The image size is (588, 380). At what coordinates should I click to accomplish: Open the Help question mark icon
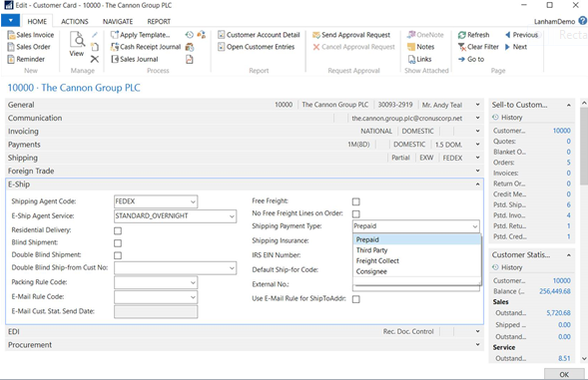pyautogui.click(x=582, y=21)
